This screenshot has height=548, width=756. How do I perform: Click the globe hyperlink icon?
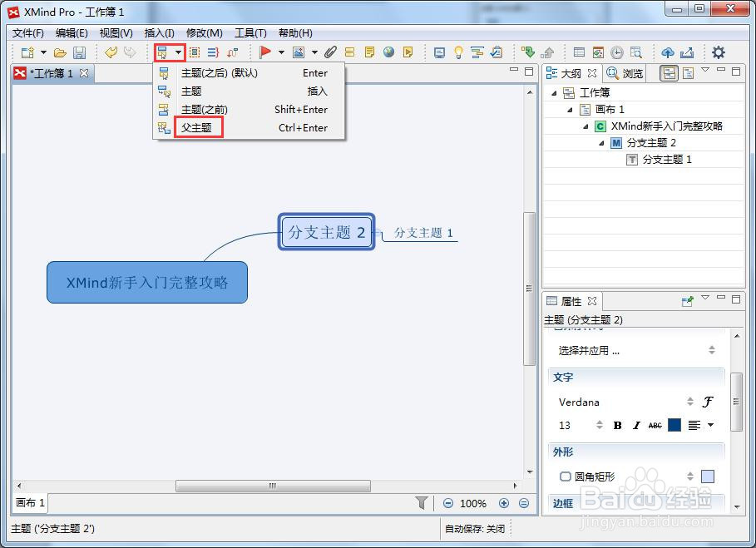pyautogui.click(x=388, y=52)
